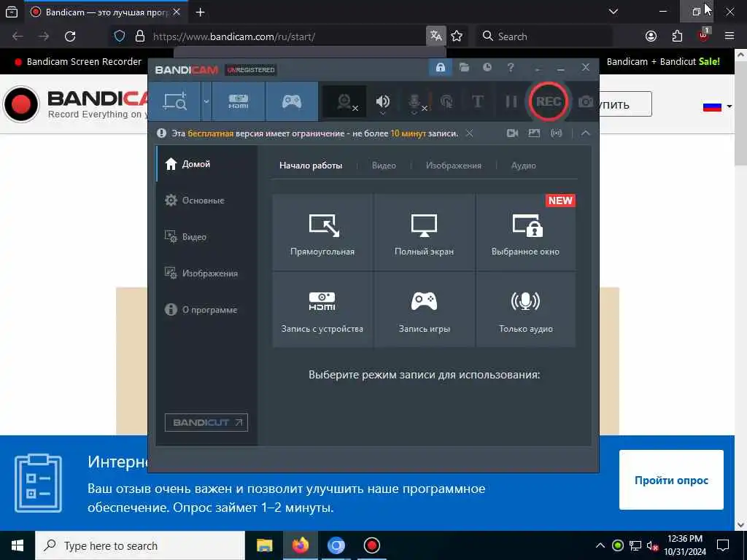This screenshot has width=747, height=560.
Task: Switch to Начало работы tab
Action: pyautogui.click(x=311, y=166)
